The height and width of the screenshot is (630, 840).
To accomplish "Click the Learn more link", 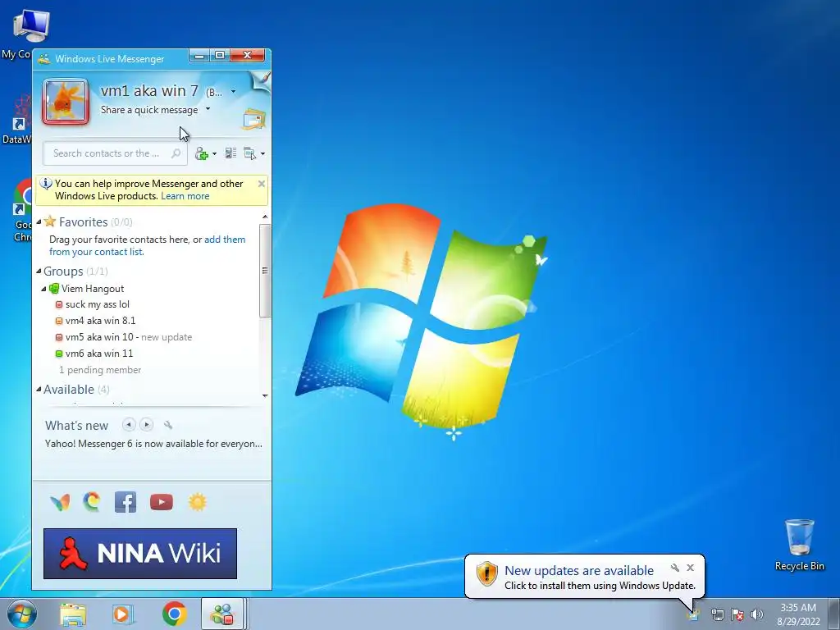I will (185, 196).
